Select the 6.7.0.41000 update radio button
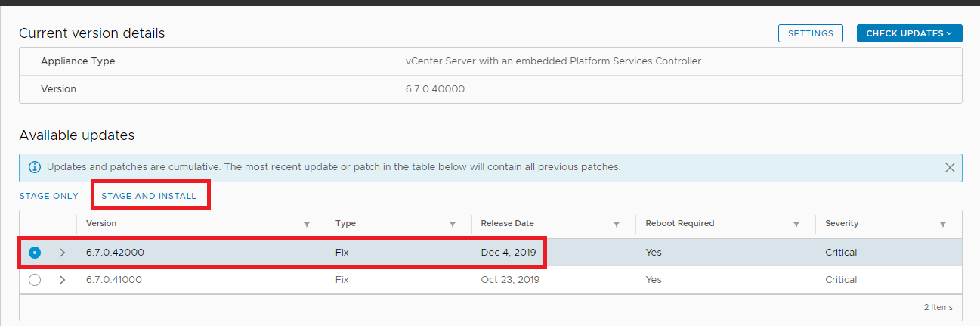The width and height of the screenshot is (980, 326). (35, 280)
